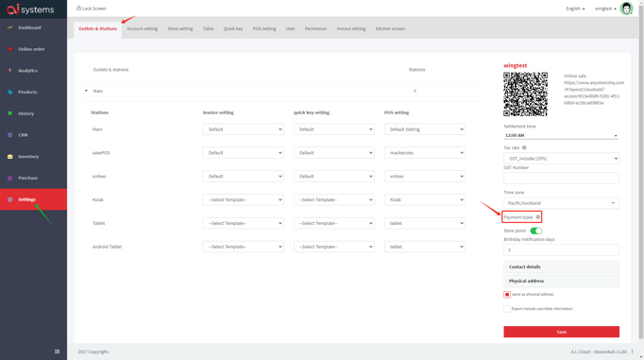Collapse the Main outlet row
Image resolution: width=644 pixels, height=360 pixels.
pos(86,91)
